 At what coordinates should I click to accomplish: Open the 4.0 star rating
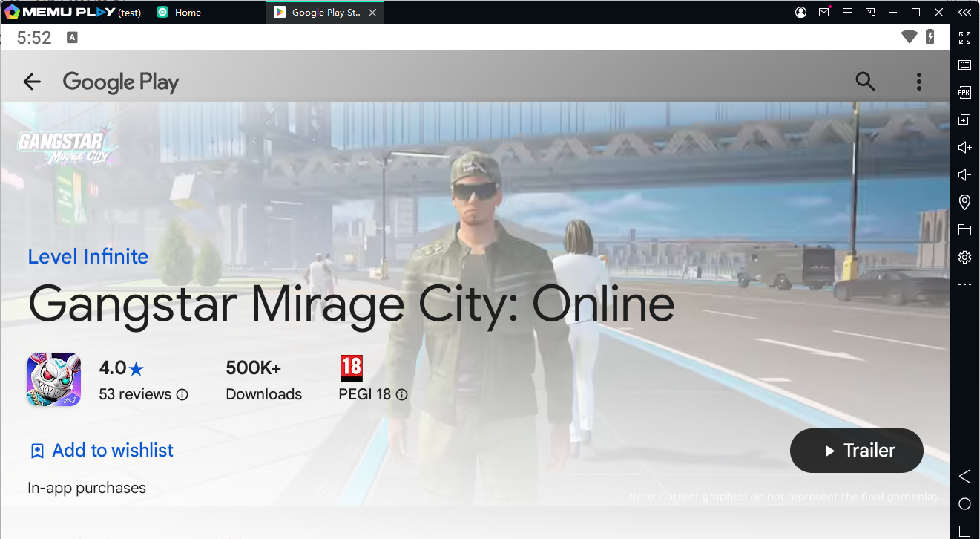coord(122,367)
